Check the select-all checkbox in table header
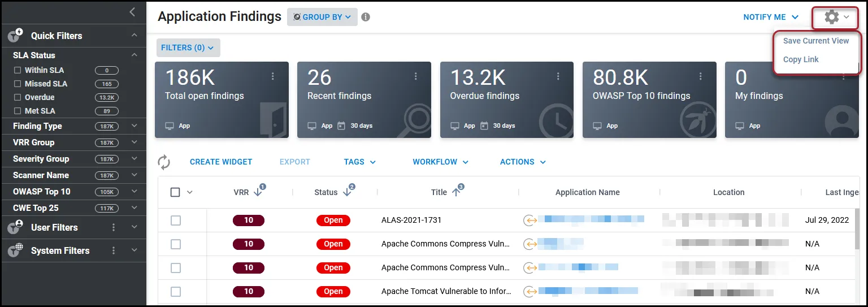The image size is (868, 307). [x=175, y=192]
